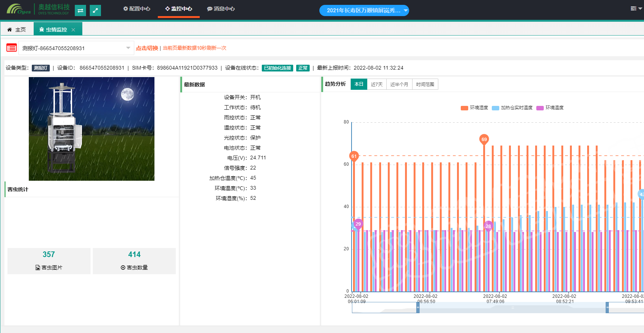Image resolution: width=644 pixels, height=333 pixels.
Task: Click the red device list icon
Action: [x=12, y=48]
